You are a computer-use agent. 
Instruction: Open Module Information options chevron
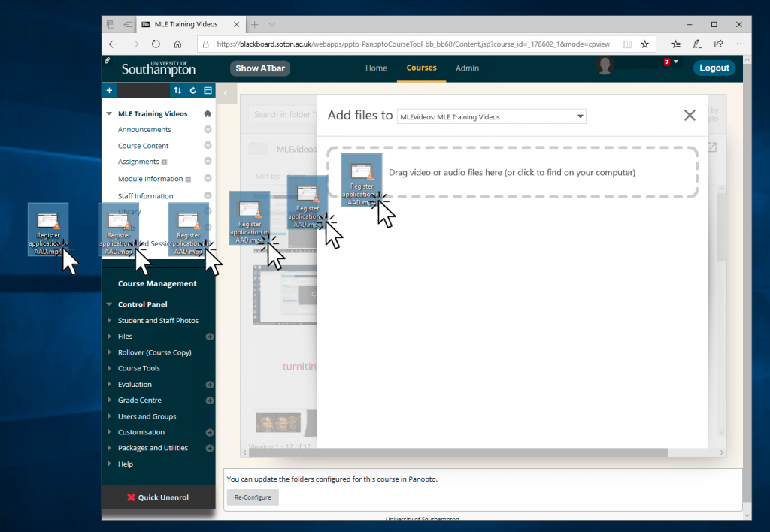pyautogui.click(x=208, y=178)
